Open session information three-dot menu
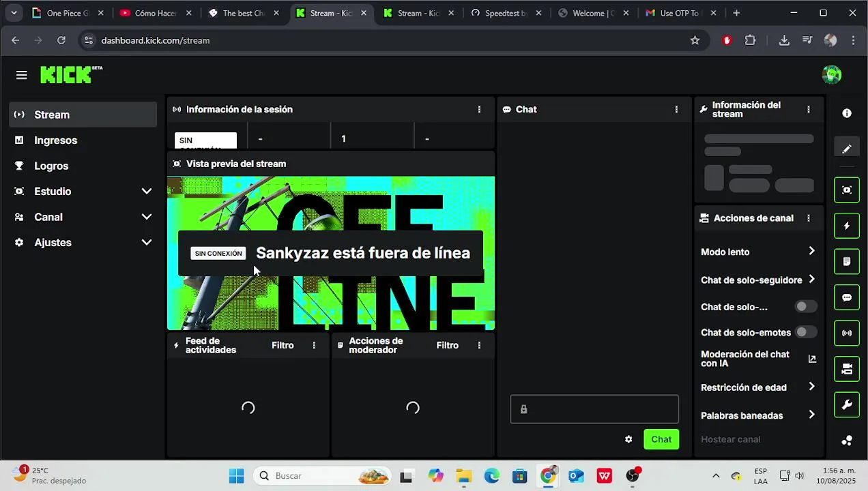The image size is (868, 491). tap(479, 109)
